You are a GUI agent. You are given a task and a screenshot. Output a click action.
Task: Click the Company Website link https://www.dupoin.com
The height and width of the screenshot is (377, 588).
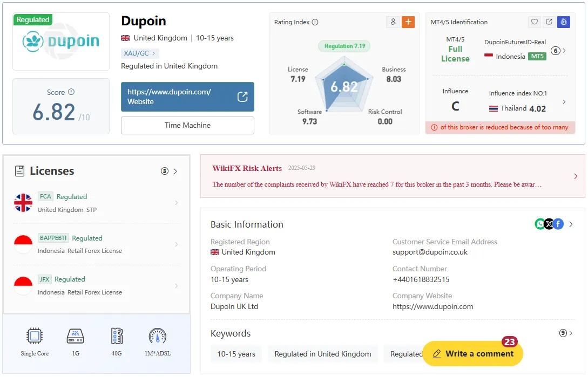click(x=432, y=306)
